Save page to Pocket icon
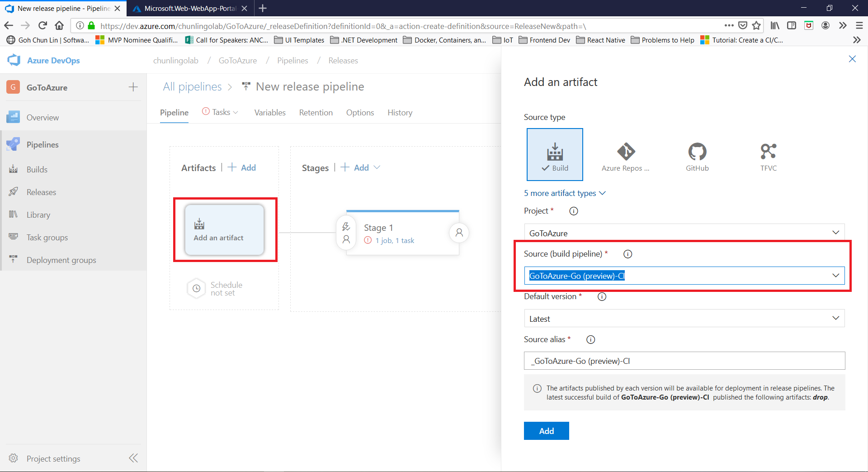 click(742, 25)
